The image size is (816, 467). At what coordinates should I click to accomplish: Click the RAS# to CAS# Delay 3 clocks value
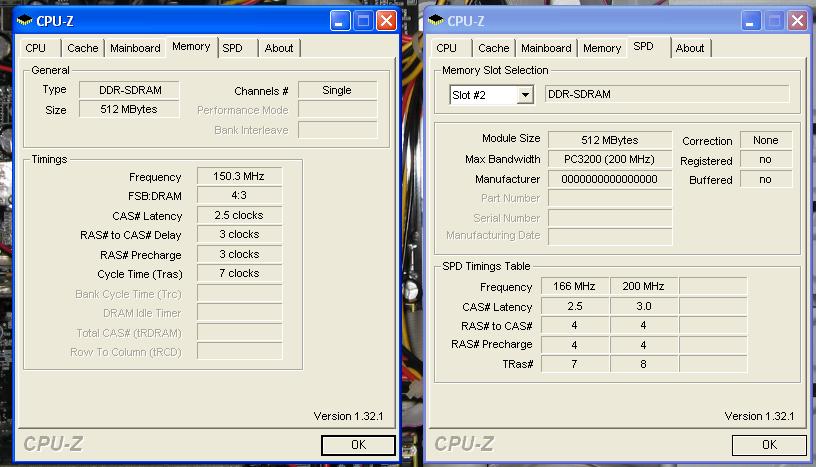point(239,234)
